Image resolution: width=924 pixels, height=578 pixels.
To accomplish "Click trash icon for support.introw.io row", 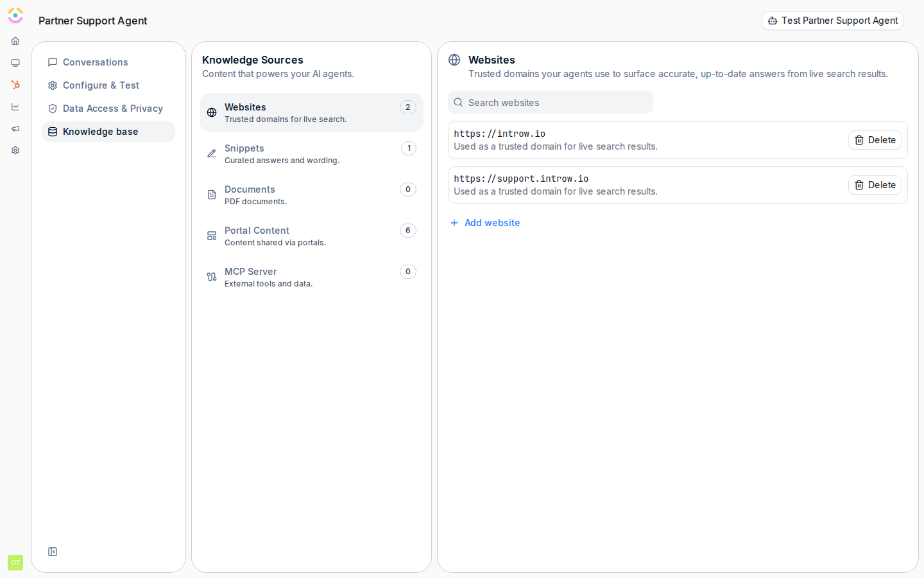I will pos(859,185).
